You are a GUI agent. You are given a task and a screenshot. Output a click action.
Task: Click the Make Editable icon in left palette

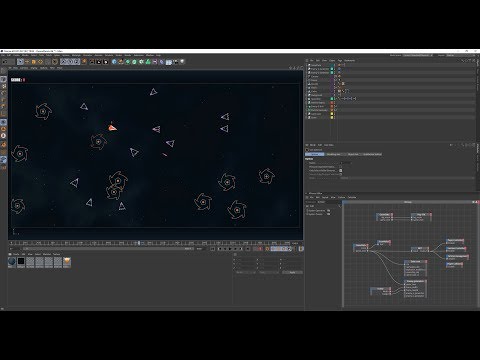point(3,79)
